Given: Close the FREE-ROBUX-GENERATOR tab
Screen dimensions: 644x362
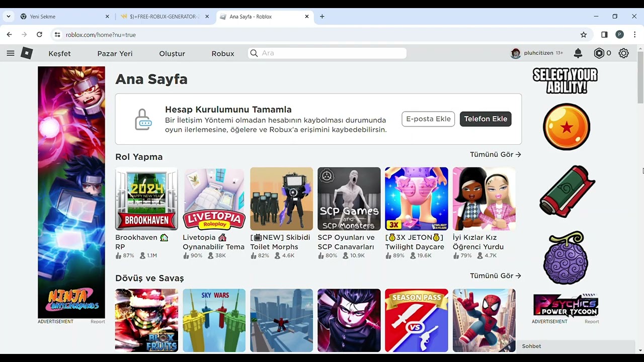Looking at the screenshot, I should point(206,17).
